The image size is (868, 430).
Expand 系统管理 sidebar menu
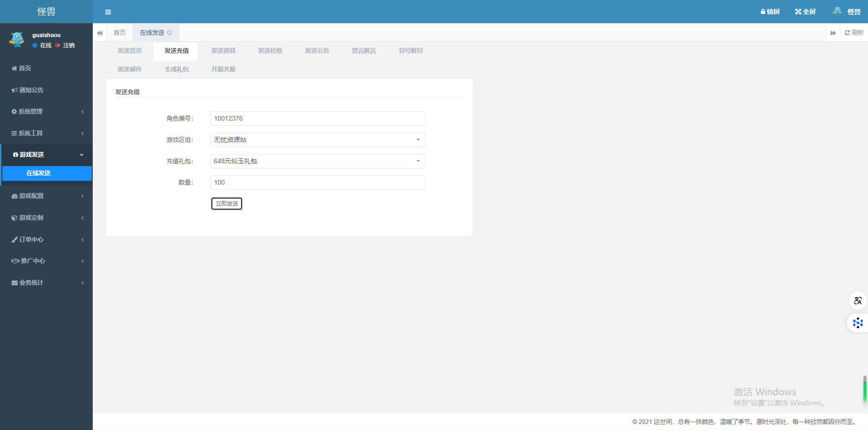coord(46,111)
